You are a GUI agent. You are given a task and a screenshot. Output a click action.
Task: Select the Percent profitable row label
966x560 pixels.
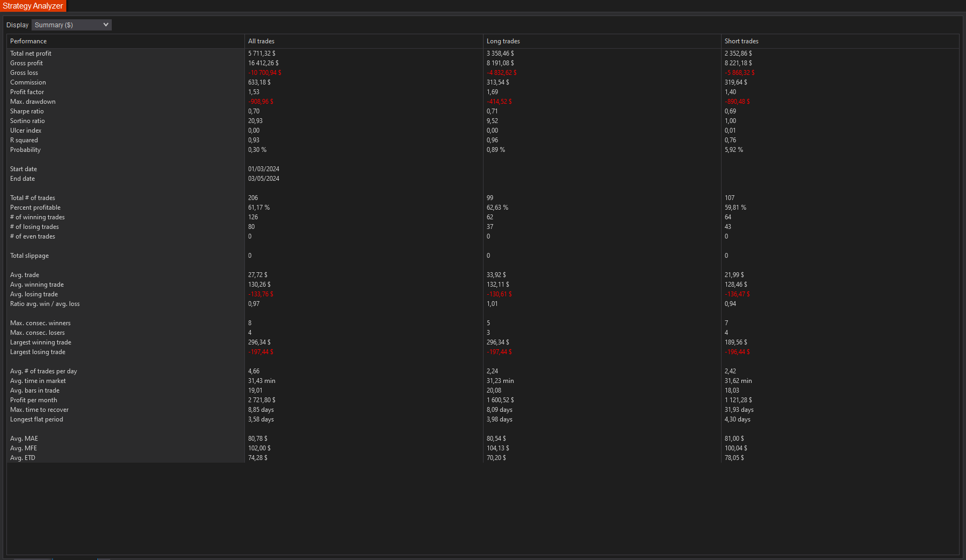coord(35,208)
